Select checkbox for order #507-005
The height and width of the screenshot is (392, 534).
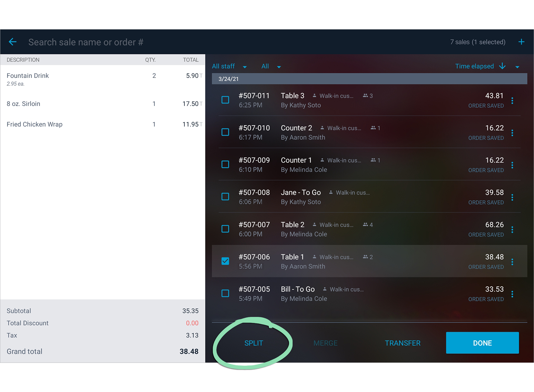225,293
